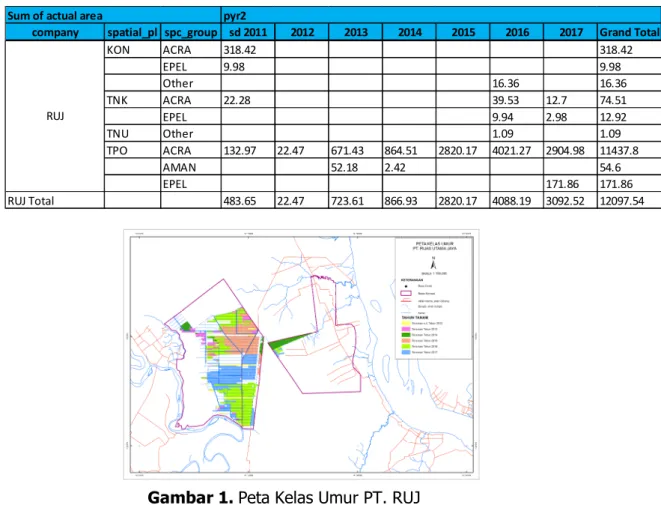Click the "2904.98" cell

coord(570,150)
